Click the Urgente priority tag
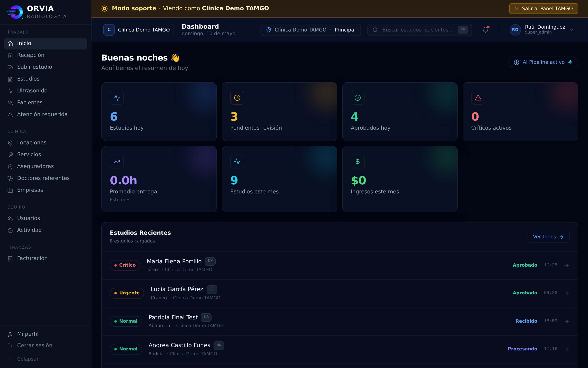The width and height of the screenshot is (588, 368). [x=127, y=293]
